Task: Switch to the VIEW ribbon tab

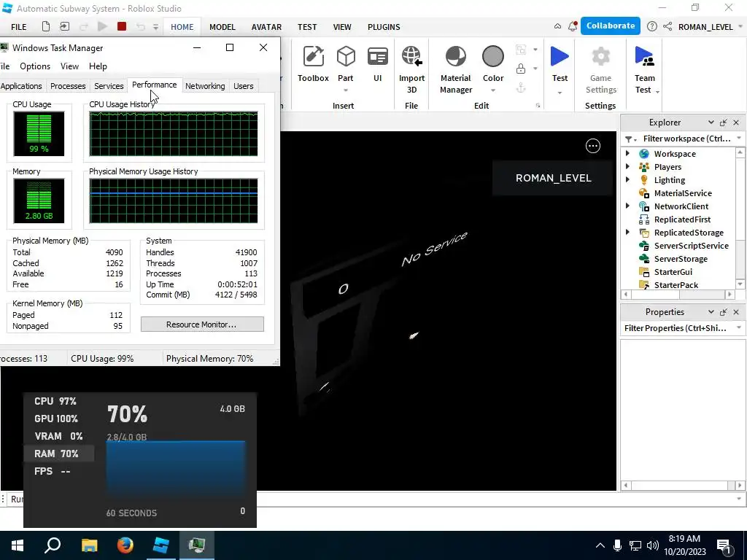Action: 342,27
